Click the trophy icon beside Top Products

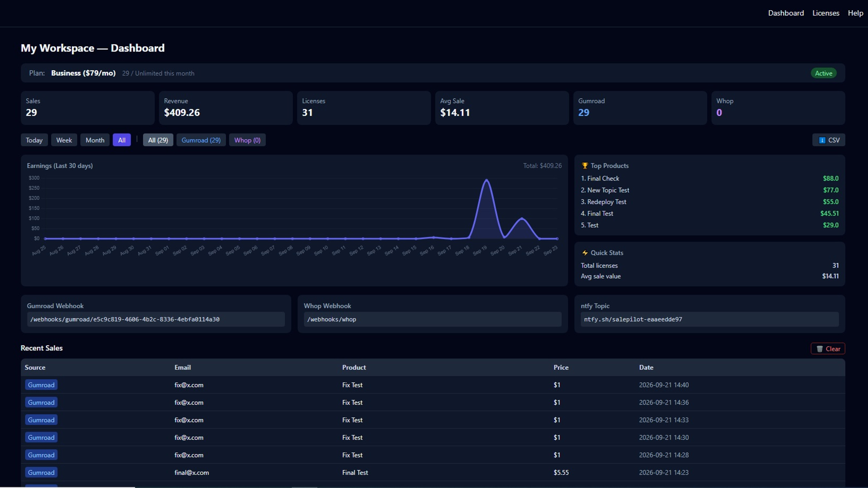585,166
